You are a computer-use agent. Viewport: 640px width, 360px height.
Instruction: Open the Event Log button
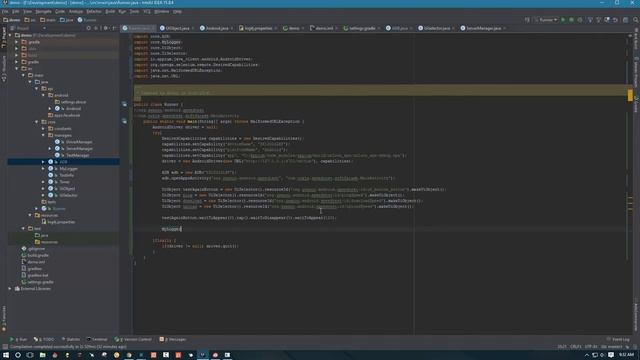point(618,339)
